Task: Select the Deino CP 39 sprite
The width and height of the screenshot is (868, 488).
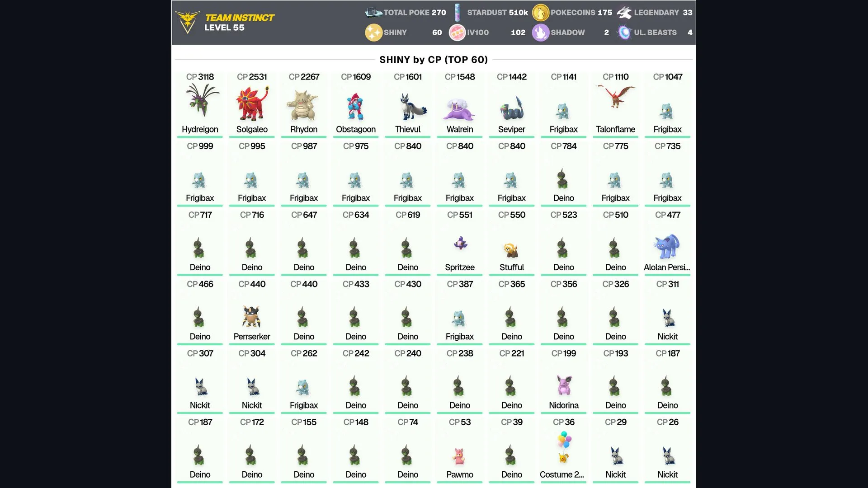Action: coord(510,455)
